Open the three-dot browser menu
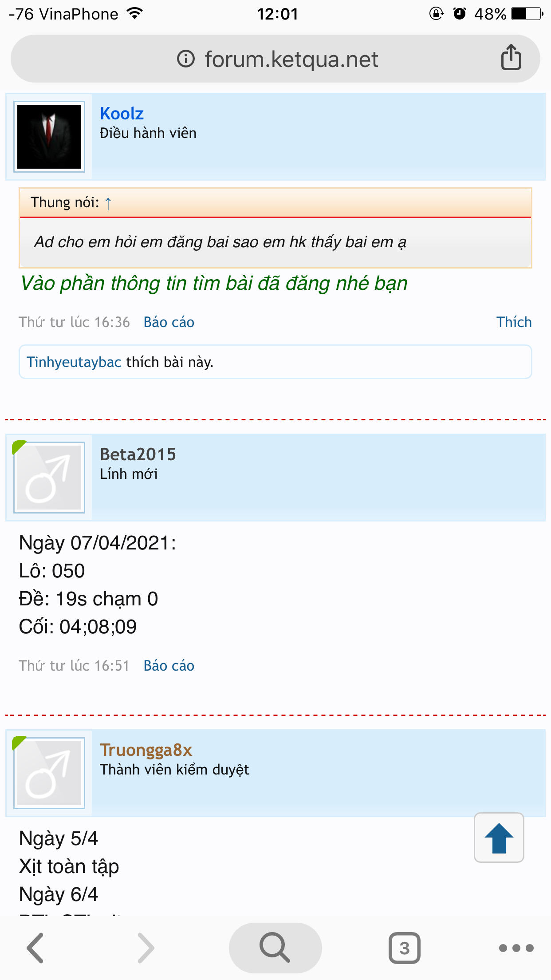Viewport: 551px width, 980px height. (516, 948)
